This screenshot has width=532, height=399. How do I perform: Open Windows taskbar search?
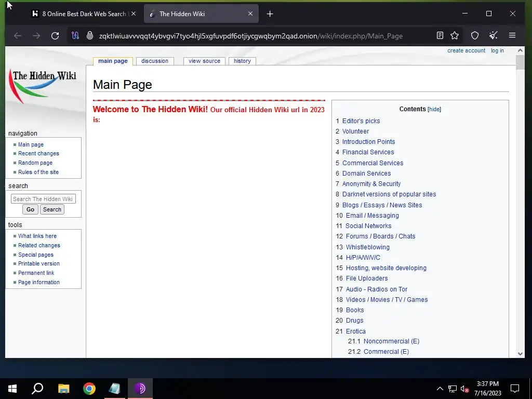(x=37, y=389)
